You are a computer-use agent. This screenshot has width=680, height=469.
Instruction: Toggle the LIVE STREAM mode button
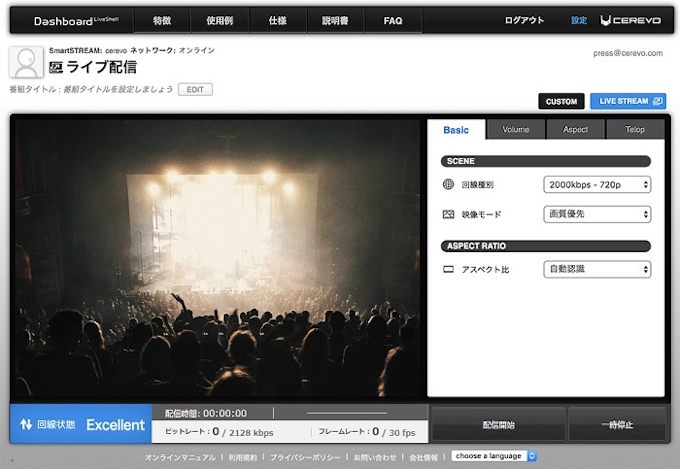coord(627,101)
